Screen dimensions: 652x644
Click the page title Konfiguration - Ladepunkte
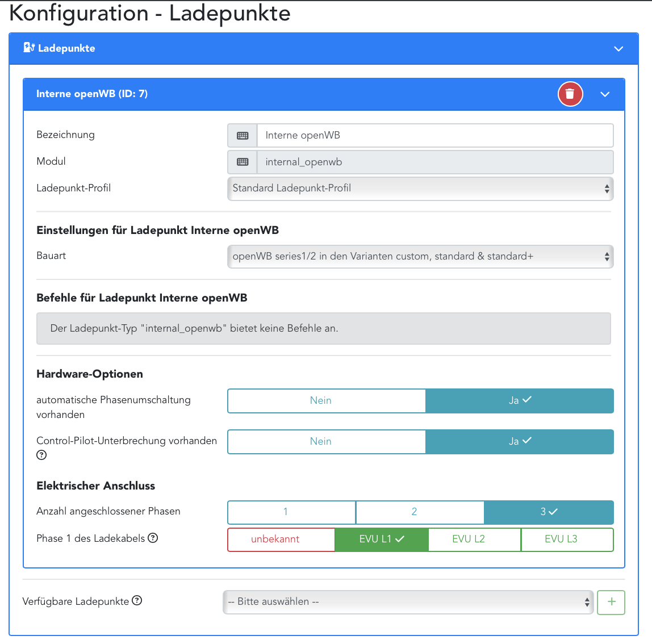pos(150,13)
